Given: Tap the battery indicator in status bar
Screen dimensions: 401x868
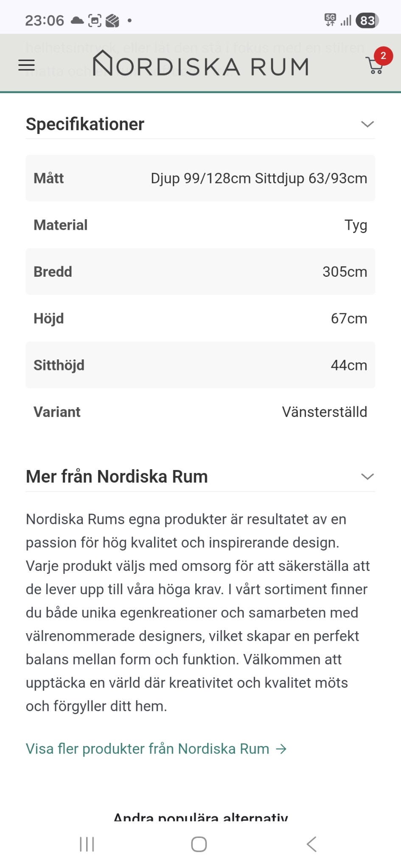Looking at the screenshot, I should point(367,20).
